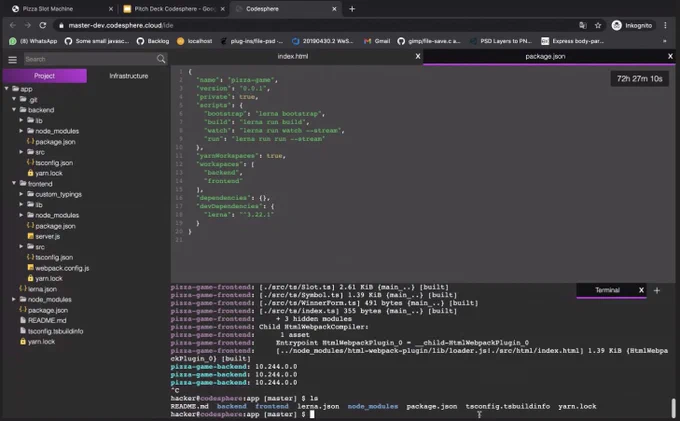
Task: Click the frontend folder icon
Action: tap(23, 183)
